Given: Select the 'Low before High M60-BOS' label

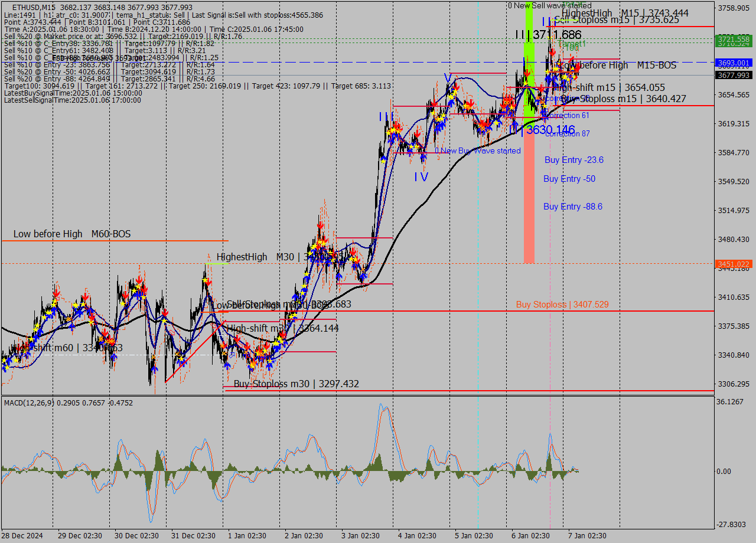Looking at the screenshot, I should coord(72,234).
